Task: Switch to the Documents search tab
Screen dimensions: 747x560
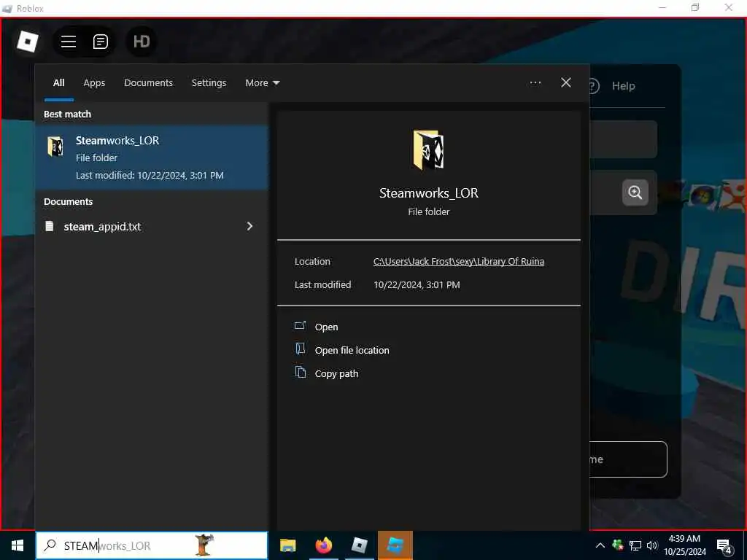Action: pyautogui.click(x=149, y=83)
